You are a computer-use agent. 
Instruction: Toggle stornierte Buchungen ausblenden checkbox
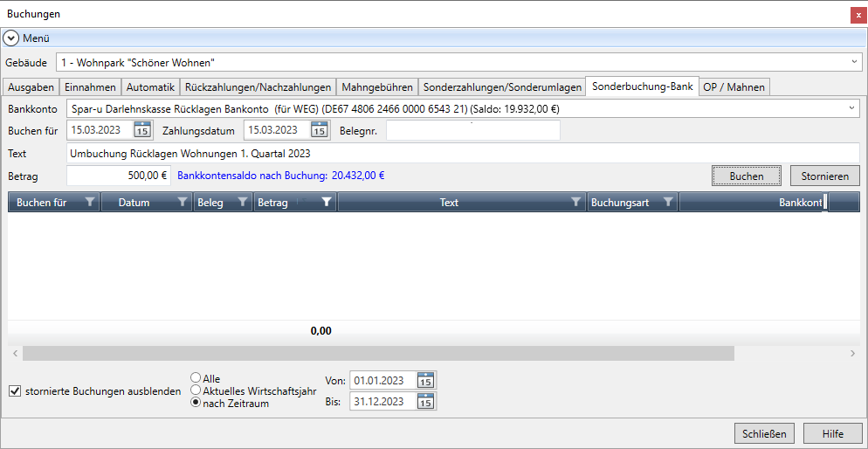[x=14, y=391]
